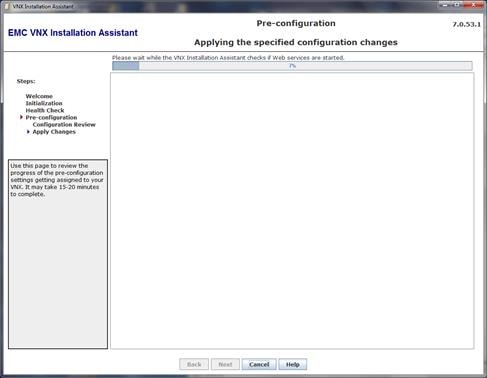Click the VNX Installation Assistant window icon

tap(7, 6)
